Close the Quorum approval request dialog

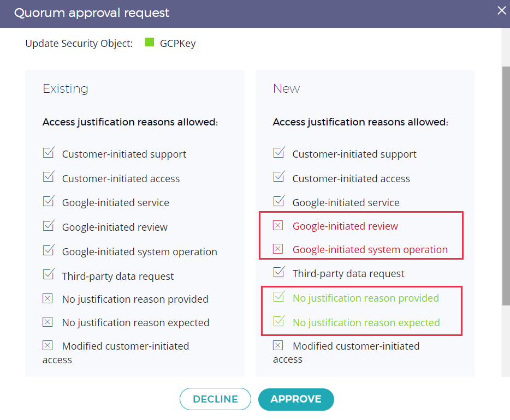[x=501, y=10]
